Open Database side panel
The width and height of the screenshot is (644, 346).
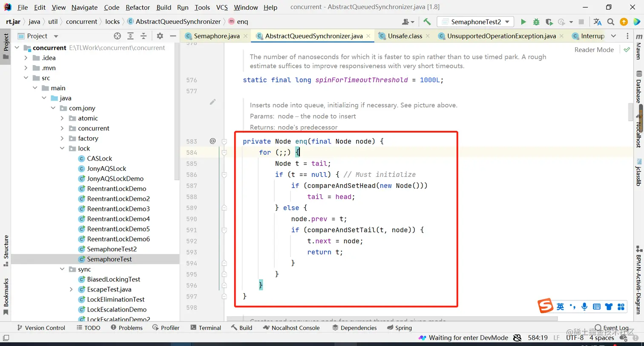point(638,87)
